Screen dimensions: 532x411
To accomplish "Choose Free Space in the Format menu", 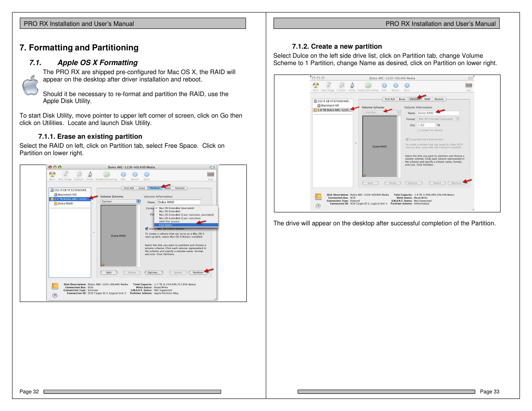I will pyautogui.click(x=186, y=225).
